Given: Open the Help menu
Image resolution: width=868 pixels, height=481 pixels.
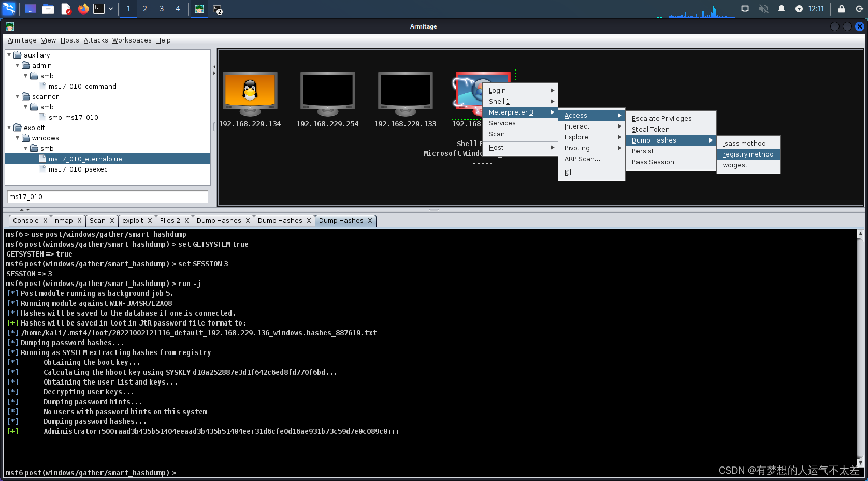Looking at the screenshot, I should point(164,40).
